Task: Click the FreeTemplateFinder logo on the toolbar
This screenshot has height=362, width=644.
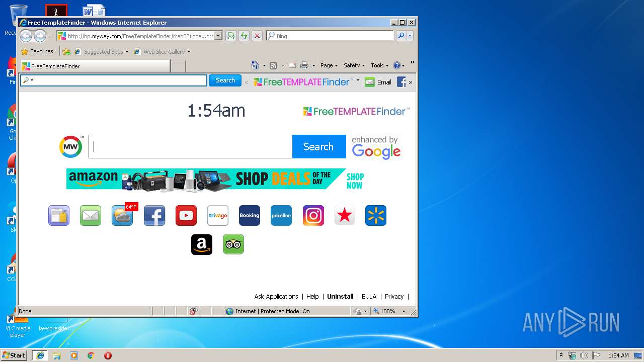Action: (x=303, y=82)
